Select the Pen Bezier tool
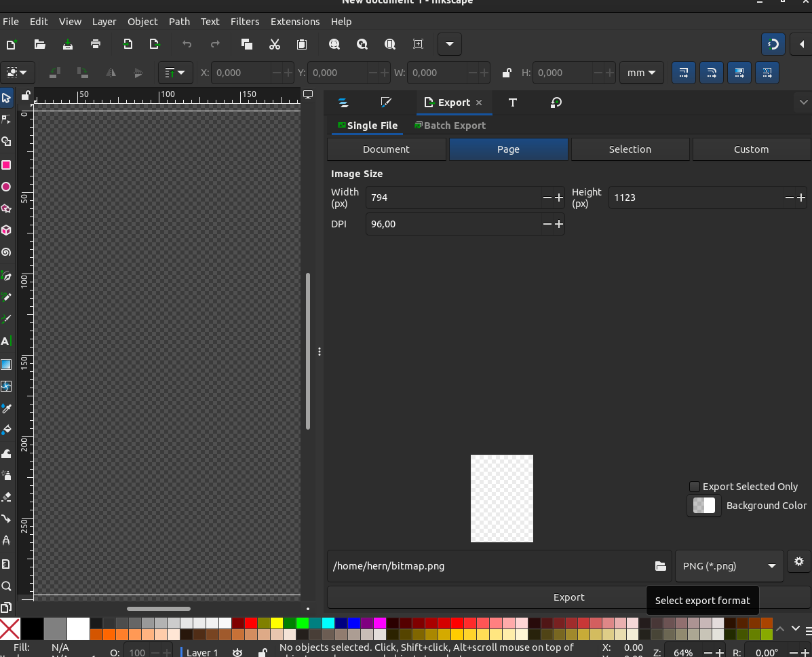 tap(6, 276)
